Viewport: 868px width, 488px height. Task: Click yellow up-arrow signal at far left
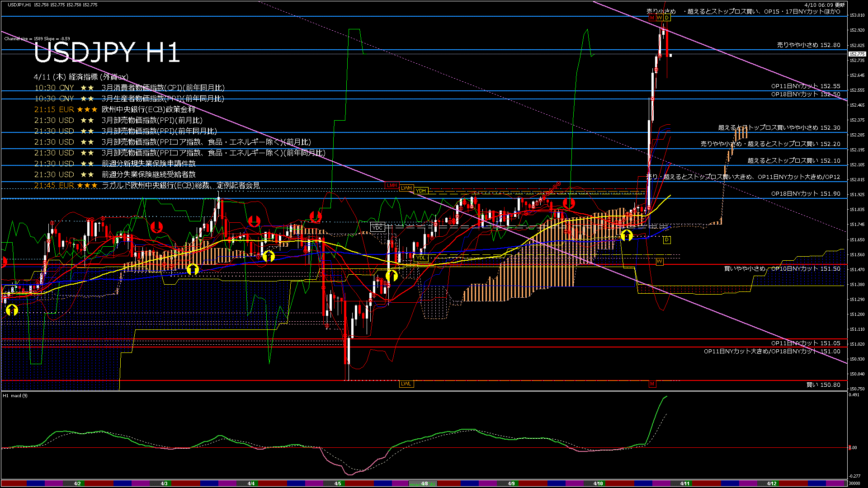point(12,310)
